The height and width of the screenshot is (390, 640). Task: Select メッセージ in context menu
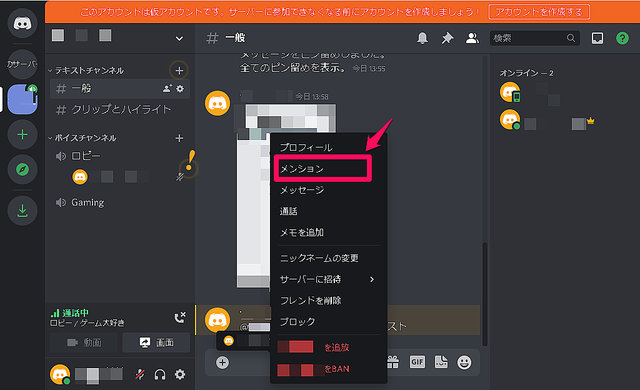click(329, 190)
